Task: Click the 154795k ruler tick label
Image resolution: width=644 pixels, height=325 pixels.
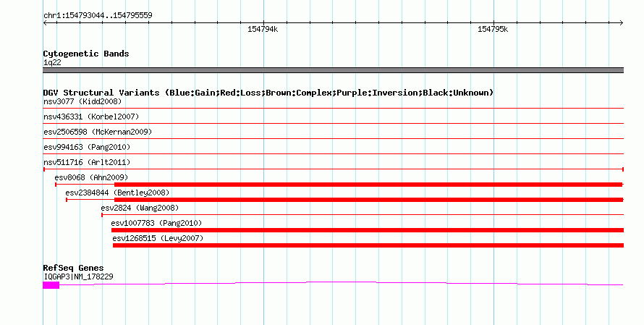Action: (x=493, y=29)
